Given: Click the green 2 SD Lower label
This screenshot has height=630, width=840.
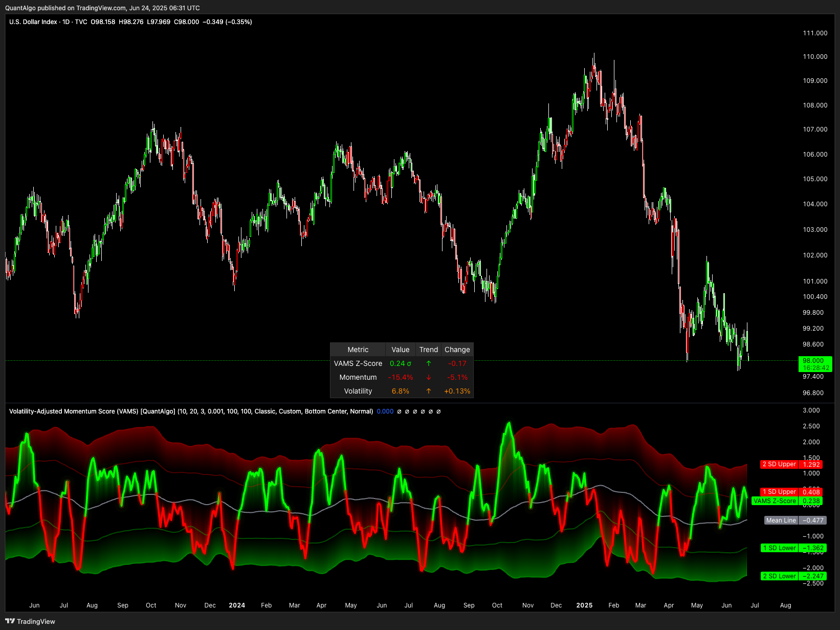Looking at the screenshot, I should click(x=779, y=576).
